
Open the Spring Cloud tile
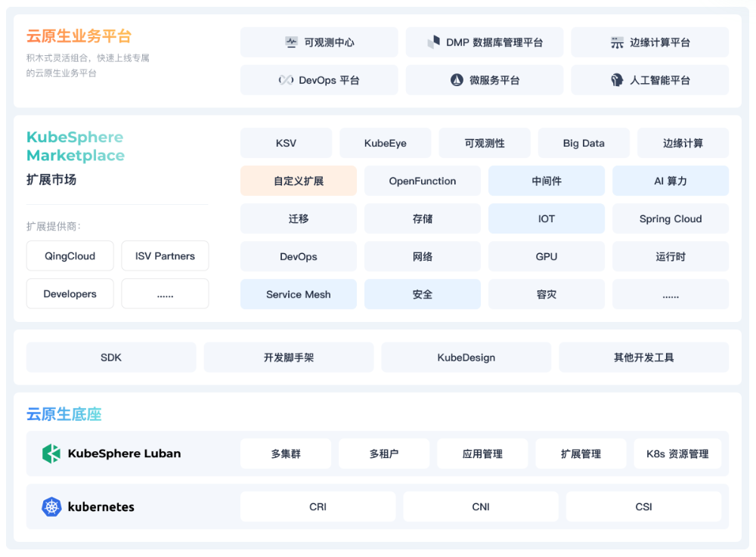click(671, 218)
